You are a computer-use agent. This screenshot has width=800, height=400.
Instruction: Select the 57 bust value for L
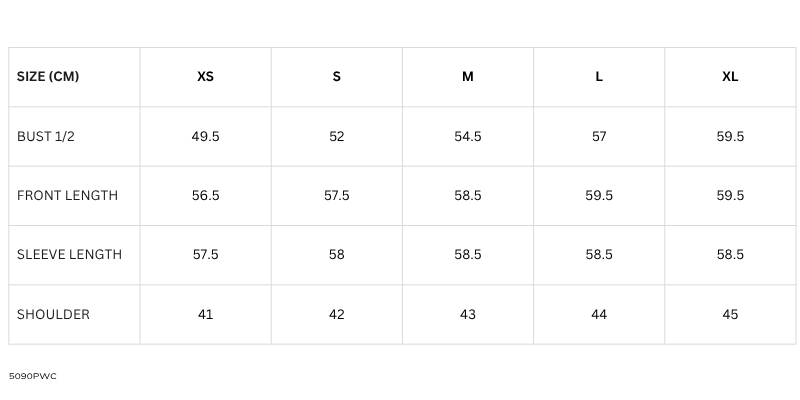click(x=599, y=136)
